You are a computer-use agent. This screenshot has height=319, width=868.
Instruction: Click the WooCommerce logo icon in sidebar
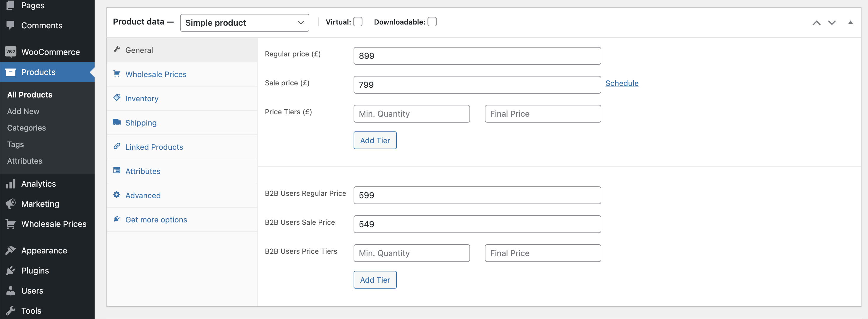tap(10, 52)
